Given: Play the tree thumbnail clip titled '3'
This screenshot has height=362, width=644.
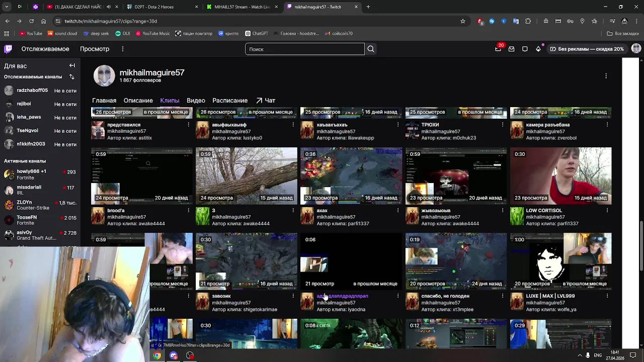Looking at the screenshot, I should coord(247,175).
